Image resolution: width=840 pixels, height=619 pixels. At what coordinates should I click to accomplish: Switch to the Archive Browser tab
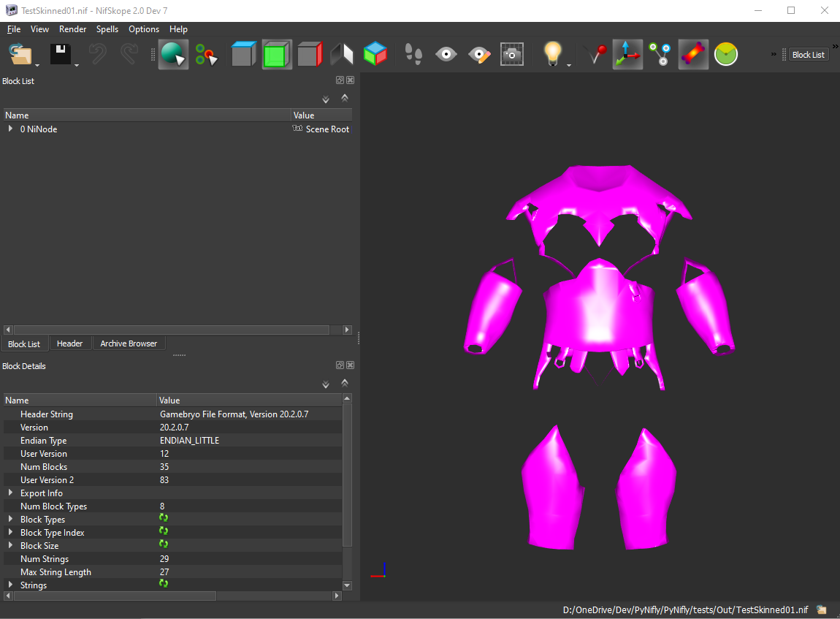tap(129, 343)
